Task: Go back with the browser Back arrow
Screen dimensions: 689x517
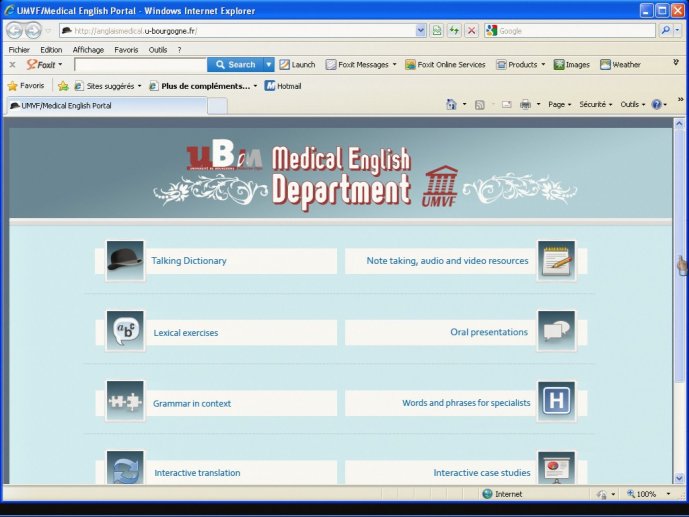Action: click(x=15, y=31)
